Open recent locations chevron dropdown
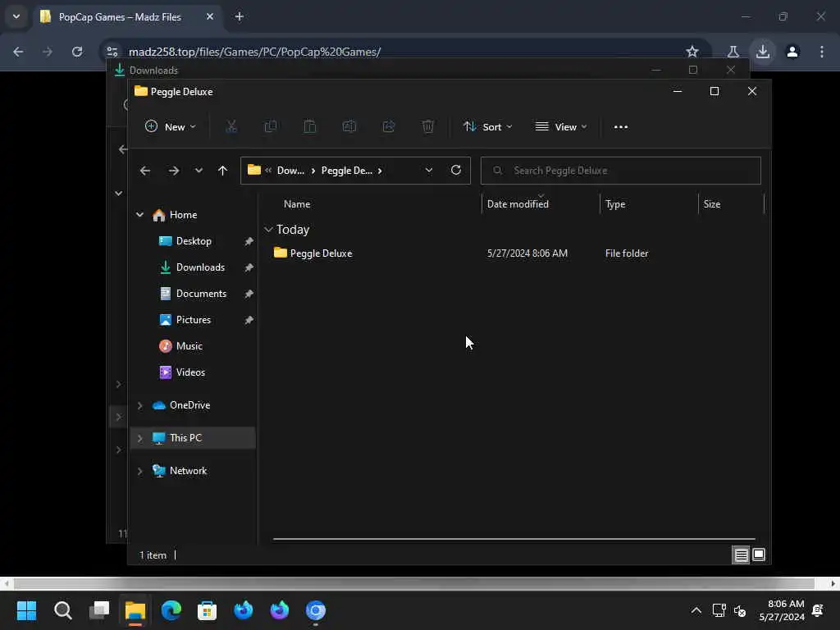Image resolution: width=840 pixels, height=630 pixels. [199, 171]
